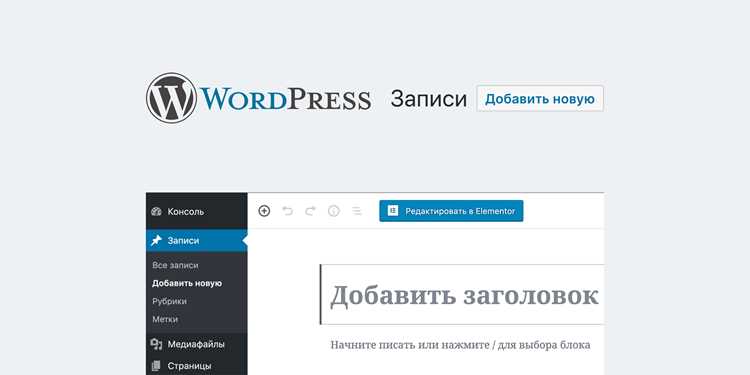Open the Метки submenu item
This screenshot has height=375, width=750.
point(165,319)
